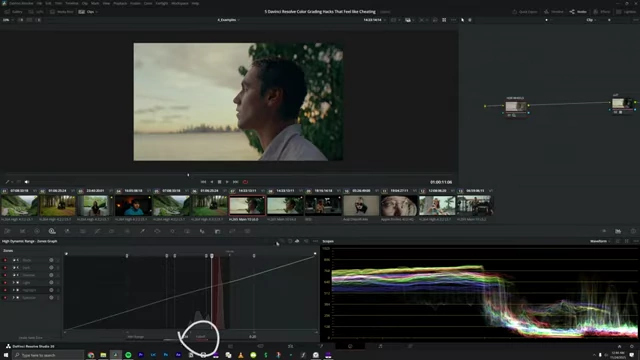The image size is (640, 360).
Task: Open the RGB Mixer palette
Action: [67, 231]
